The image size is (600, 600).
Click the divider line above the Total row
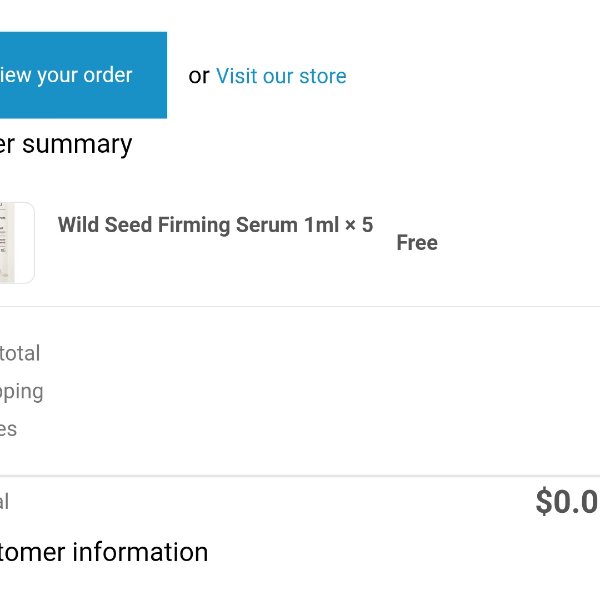click(x=300, y=476)
